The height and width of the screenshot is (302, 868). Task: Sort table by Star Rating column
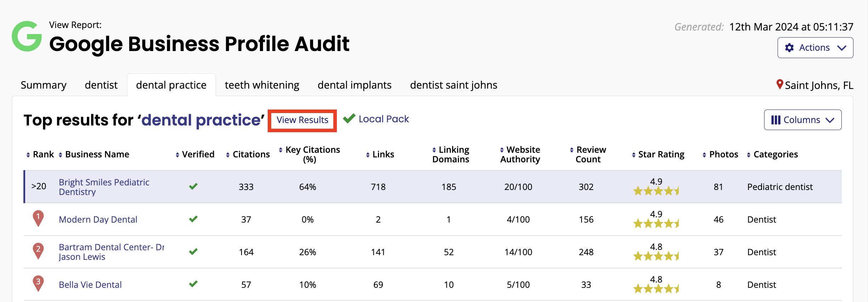tap(658, 155)
